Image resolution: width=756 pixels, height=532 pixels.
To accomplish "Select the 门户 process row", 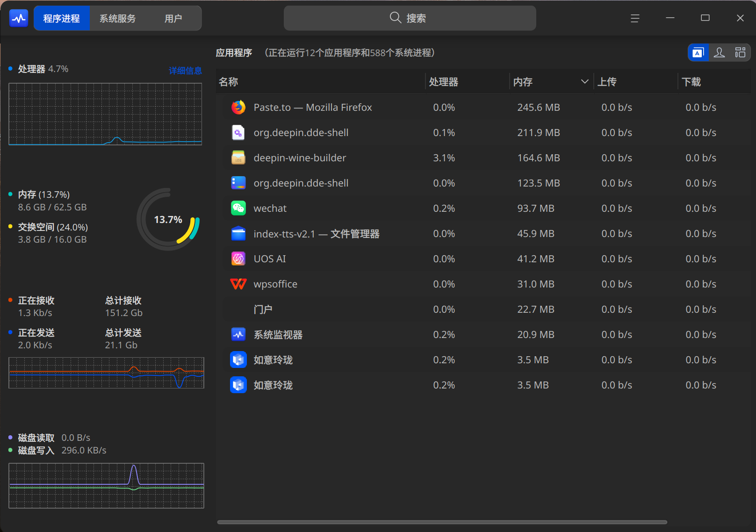I will pos(483,309).
